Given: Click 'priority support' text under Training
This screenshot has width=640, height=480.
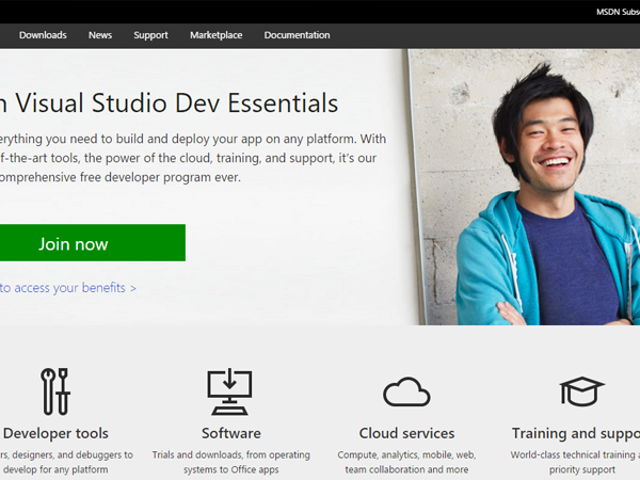Looking at the screenshot, I should click(x=582, y=469).
